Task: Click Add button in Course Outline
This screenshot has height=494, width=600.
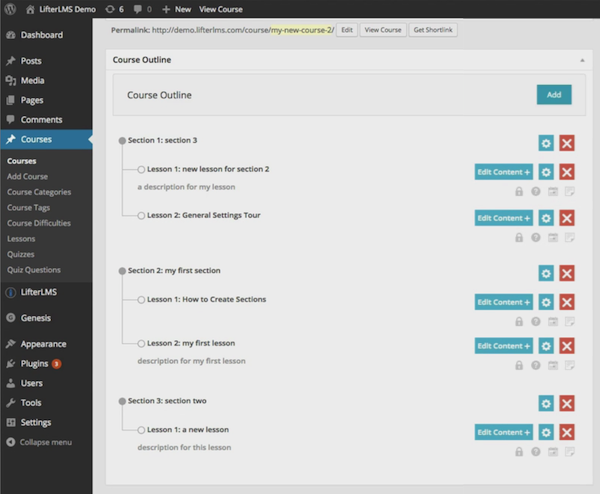Action: click(554, 95)
